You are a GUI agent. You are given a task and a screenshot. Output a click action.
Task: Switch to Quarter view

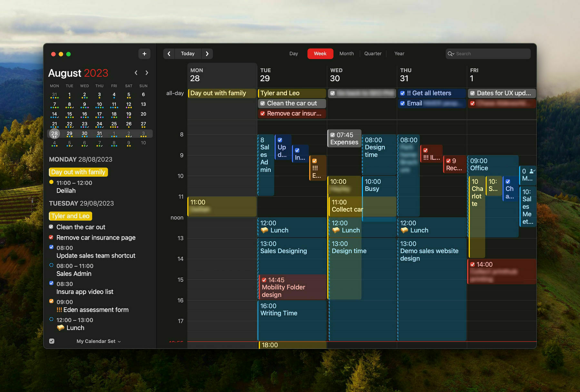pyautogui.click(x=373, y=54)
